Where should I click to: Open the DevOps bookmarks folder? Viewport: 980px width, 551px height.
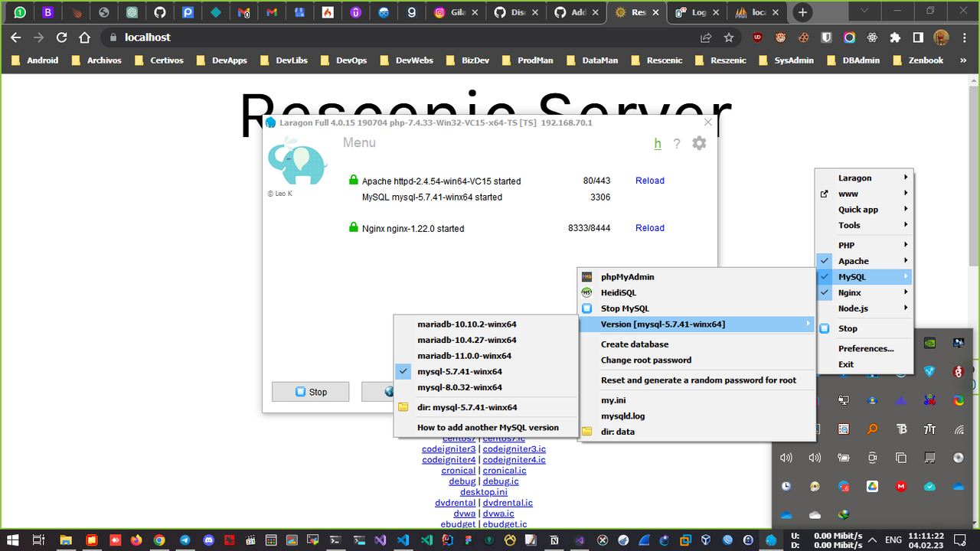coord(342,60)
